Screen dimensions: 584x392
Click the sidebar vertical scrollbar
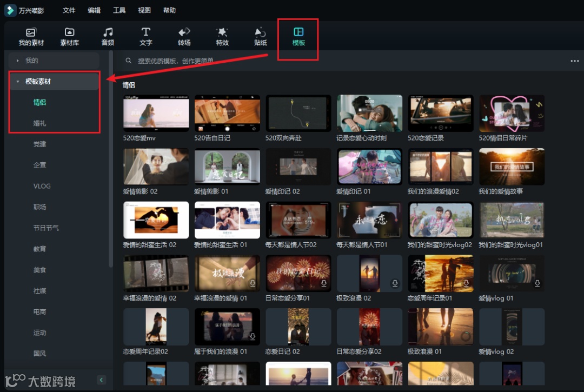click(111, 159)
